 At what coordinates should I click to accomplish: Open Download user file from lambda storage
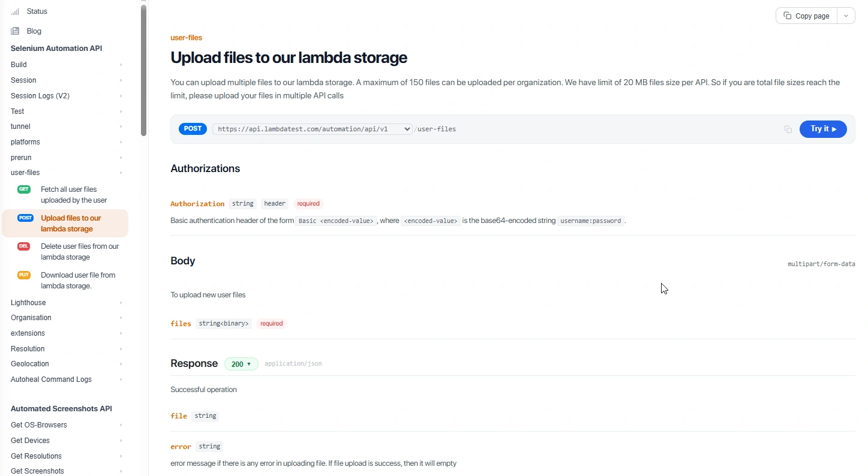pyautogui.click(x=78, y=281)
